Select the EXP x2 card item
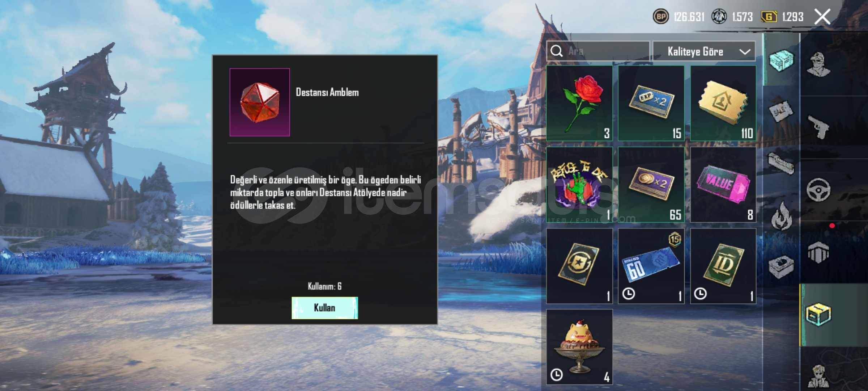868x391 pixels. click(x=651, y=103)
